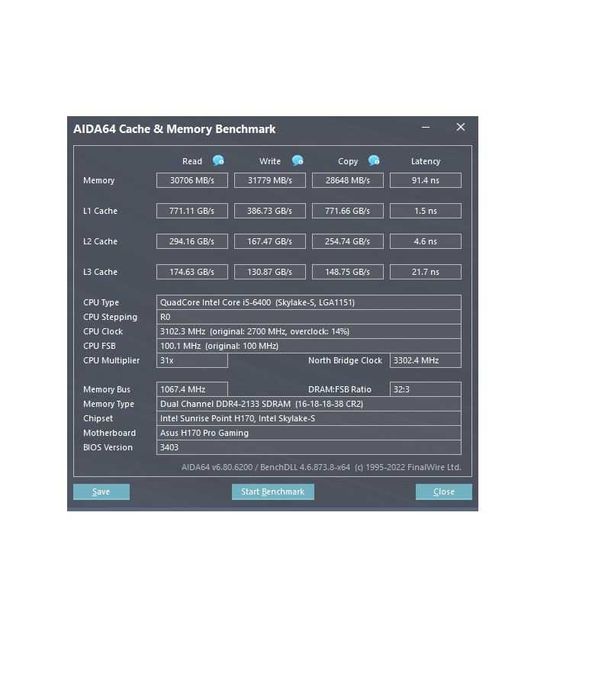Click the L2 Cache latency 4.6 ns
This screenshot has height=700, width=592.
(425, 242)
